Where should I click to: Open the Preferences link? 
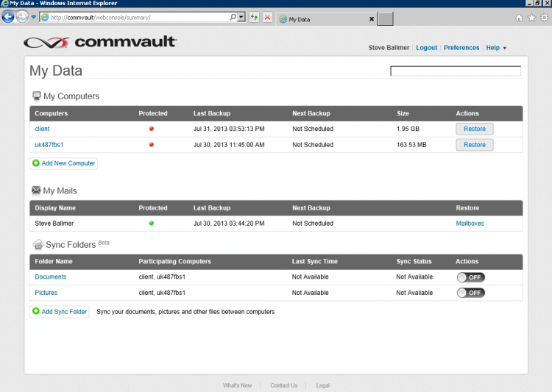click(x=461, y=48)
